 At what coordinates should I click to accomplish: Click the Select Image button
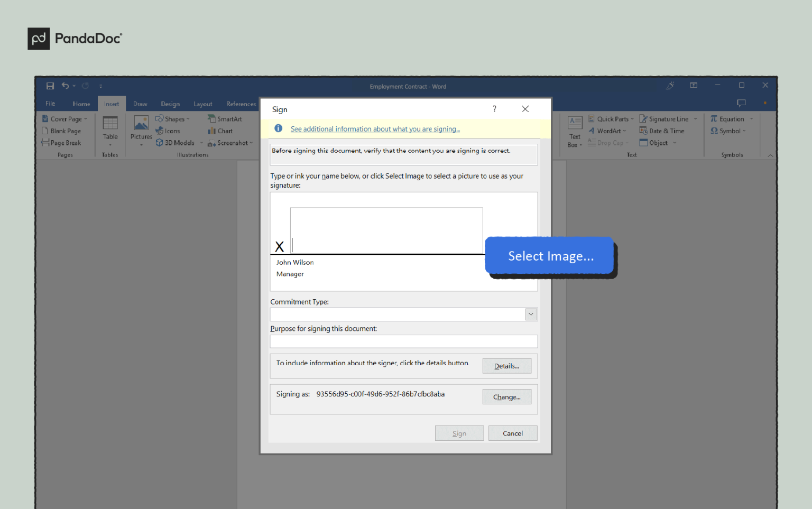[550, 256]
